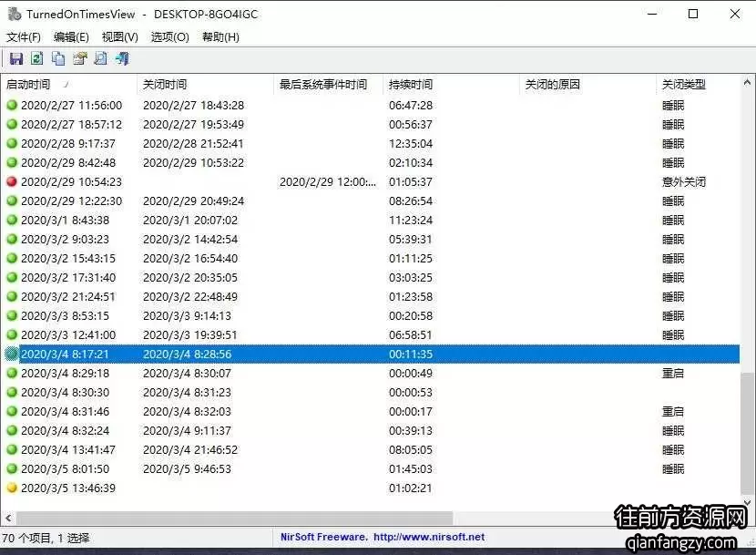Click the vertical scrollbar up arrow
The width and height of the screenshot is (756, 555).
(x=747, y=83)
